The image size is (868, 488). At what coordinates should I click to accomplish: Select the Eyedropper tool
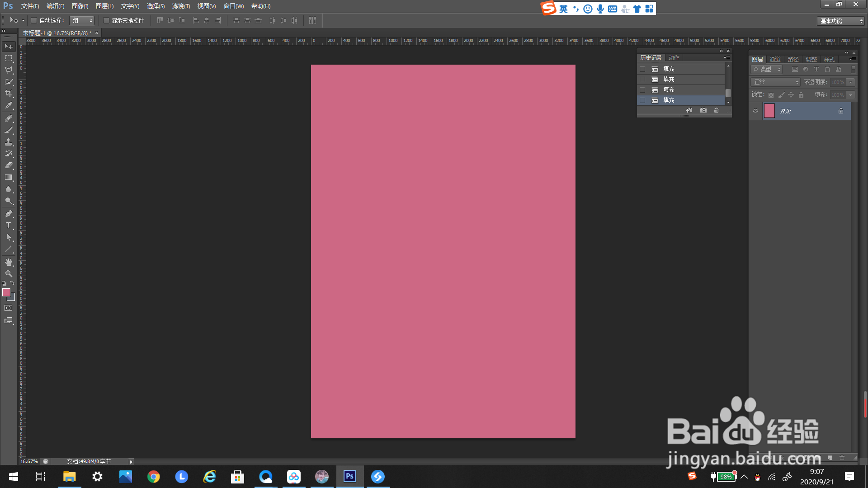pyautogui.click(x=9, y=106)
